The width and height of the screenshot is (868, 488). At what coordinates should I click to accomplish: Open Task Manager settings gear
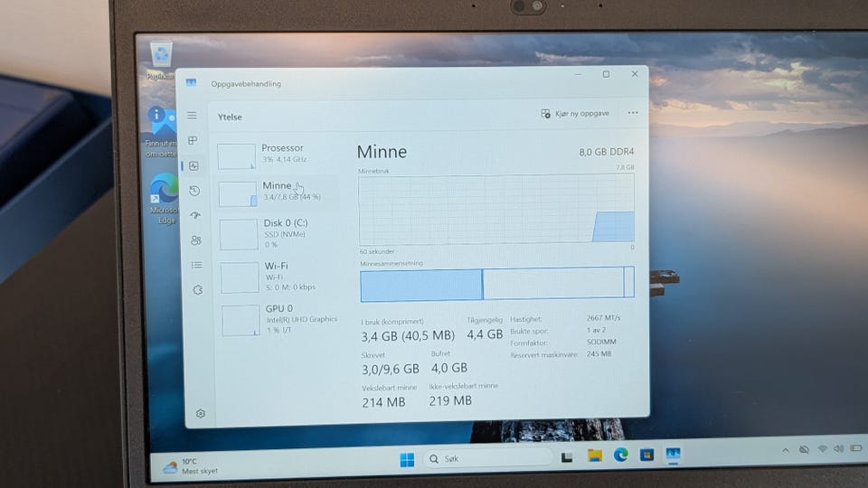click(201, 413)
